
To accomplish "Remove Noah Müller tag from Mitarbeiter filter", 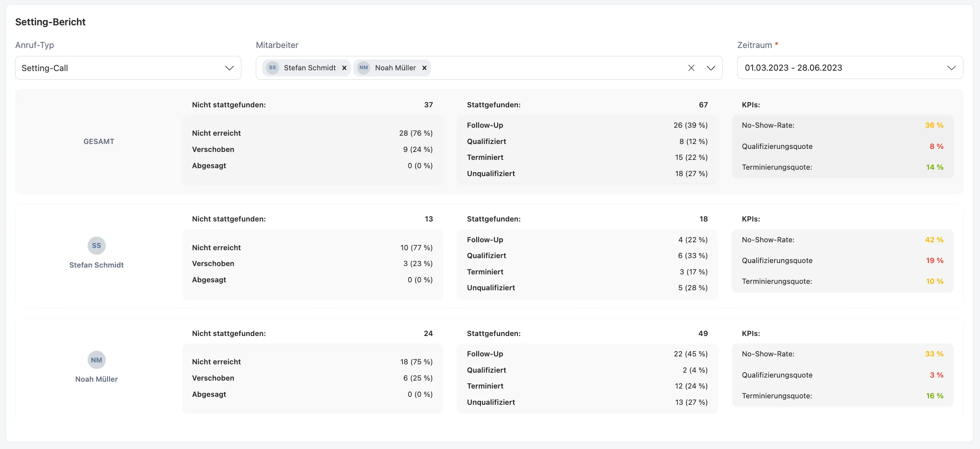I will click(424, 68).
